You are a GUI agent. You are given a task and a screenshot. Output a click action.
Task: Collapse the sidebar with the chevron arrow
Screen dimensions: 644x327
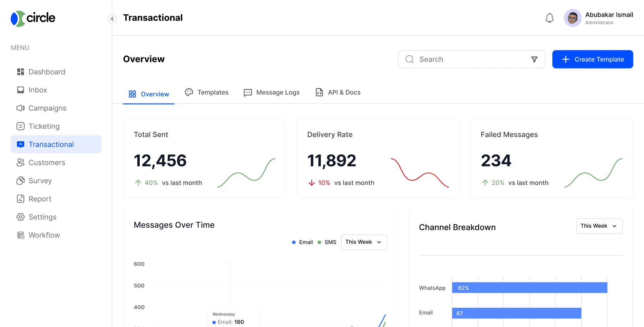click(x=112, y=18)
